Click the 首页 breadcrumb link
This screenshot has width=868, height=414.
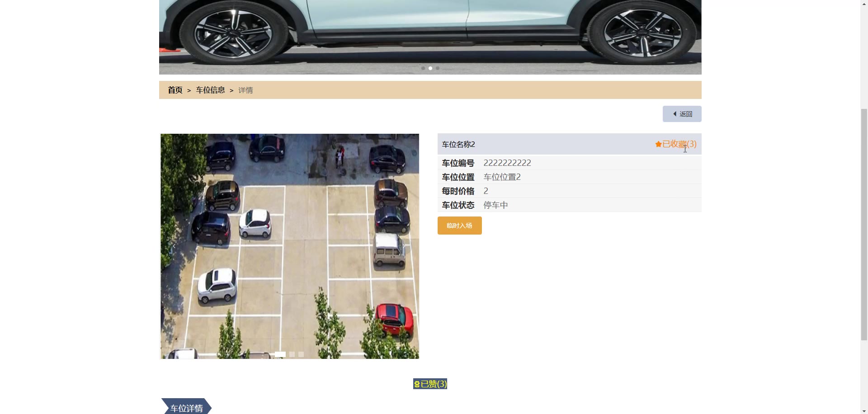pyautogui.click(x=175, y=90)
